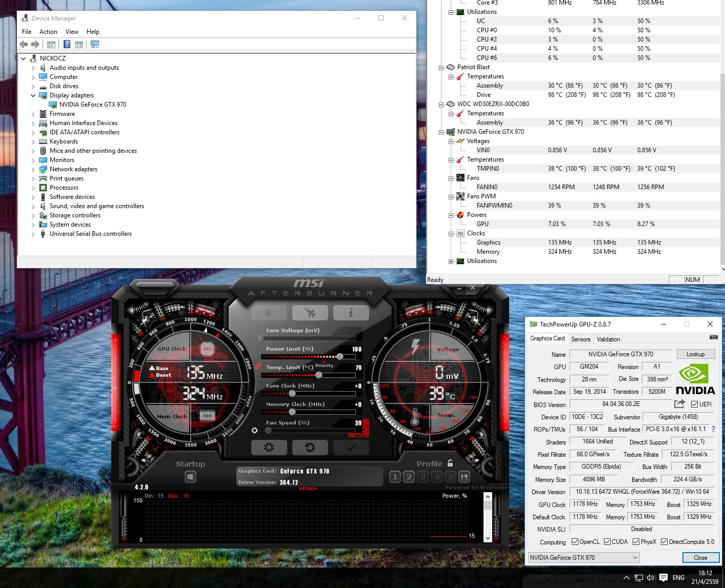Select profile 1 in Afterburner
The width and height of the screenshot is (725, 588).
[395, 477]
